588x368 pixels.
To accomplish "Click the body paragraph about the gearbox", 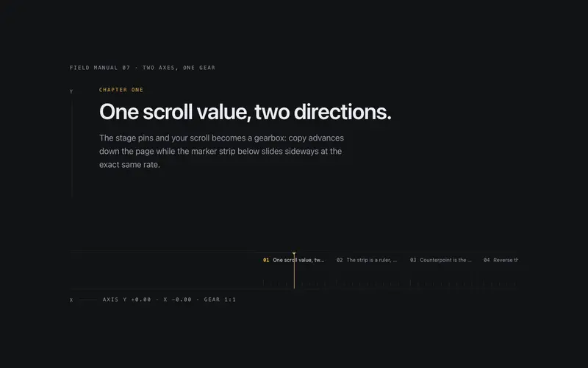I will [222, 152].
